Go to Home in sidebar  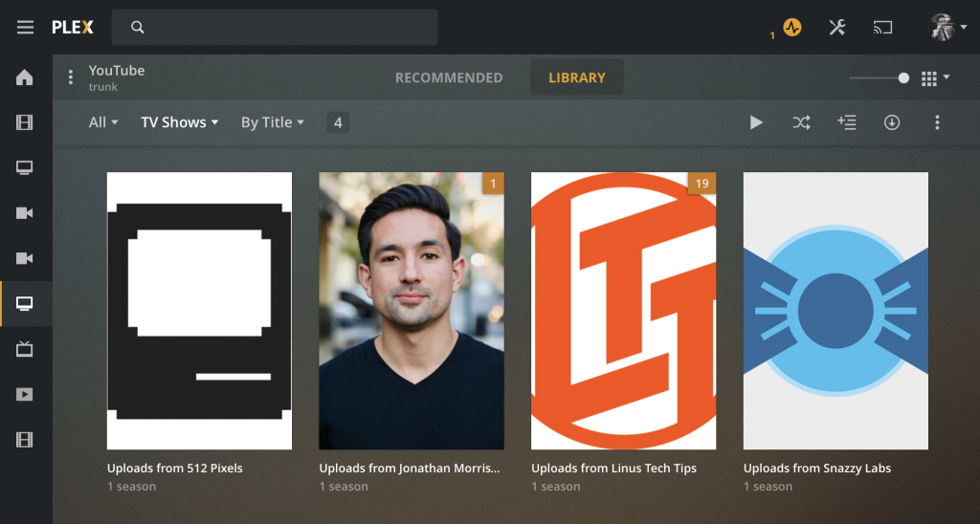(x=24, y=77)
